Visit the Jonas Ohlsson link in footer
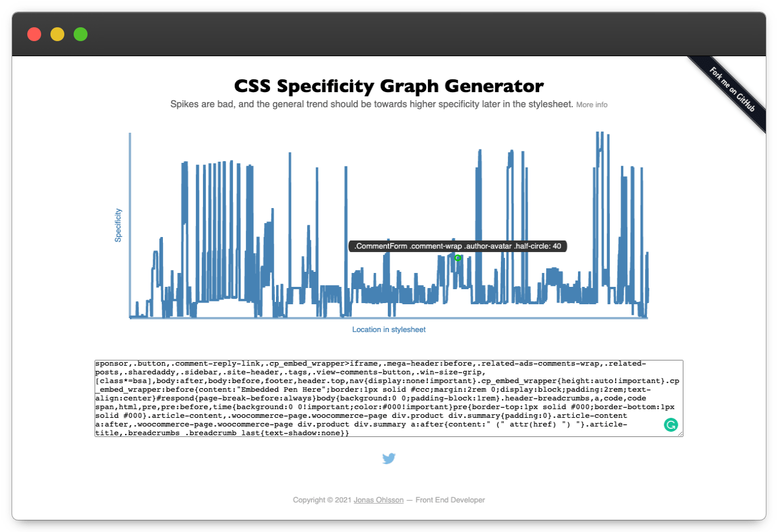The height and width of the screenshot is (532, 778). (x=379, y=500)
